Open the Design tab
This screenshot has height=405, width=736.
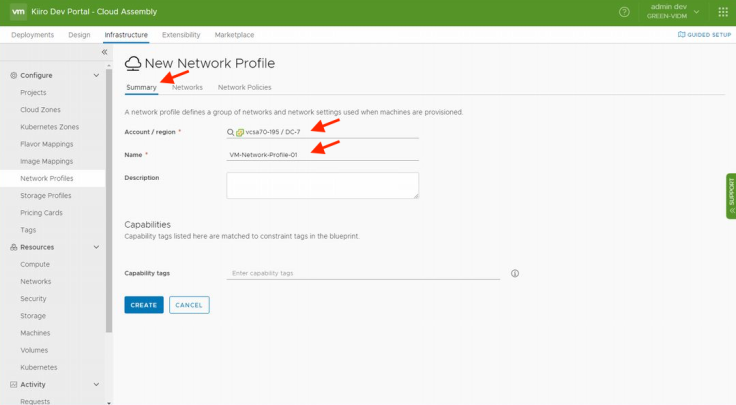pos(79,35)
